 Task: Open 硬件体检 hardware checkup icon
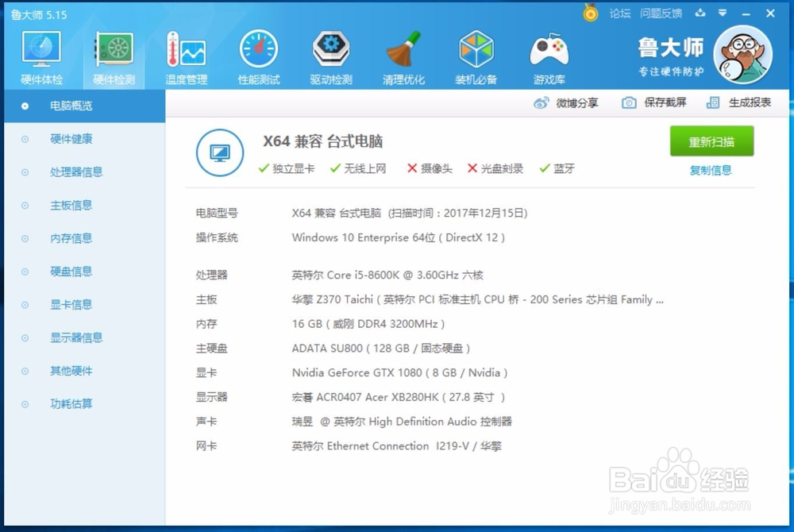(x=41, y=57)
